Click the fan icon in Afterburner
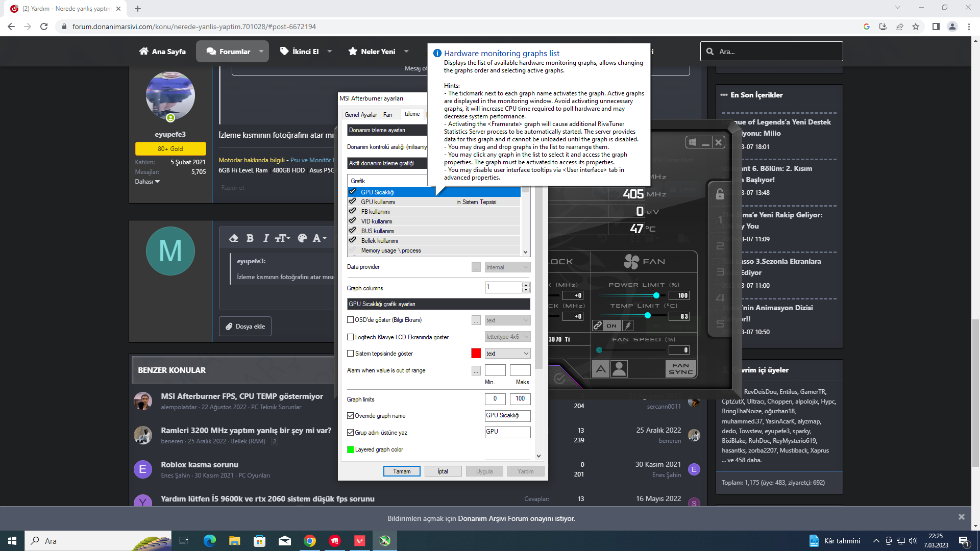Screen dimensions: 980x551 [x=631, y=262]
